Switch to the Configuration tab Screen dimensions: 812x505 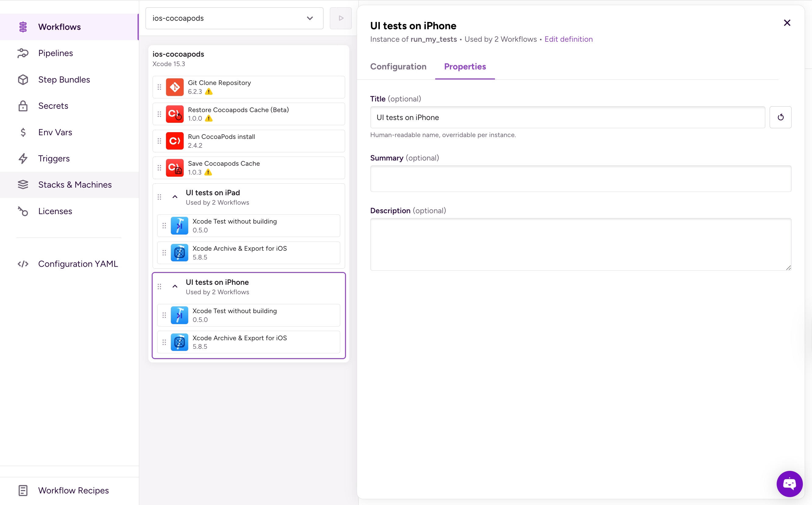[398, 66]
